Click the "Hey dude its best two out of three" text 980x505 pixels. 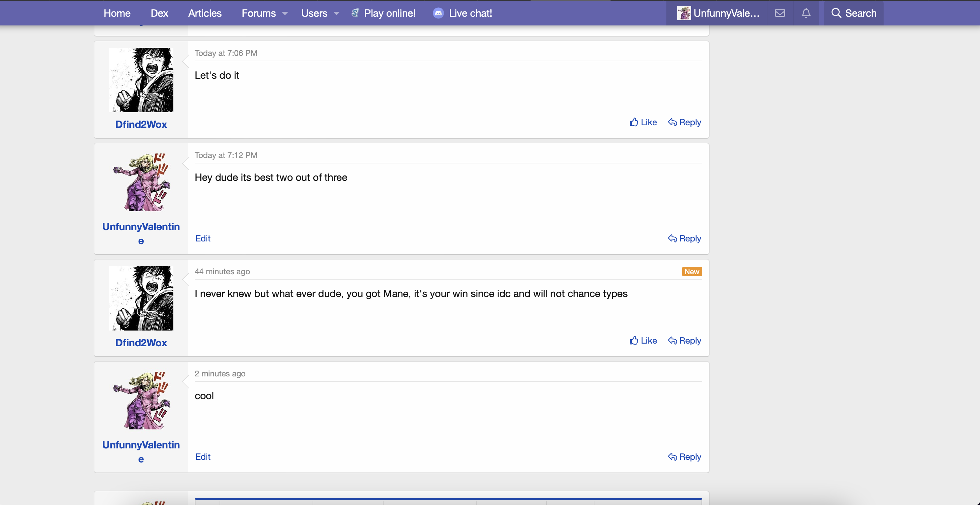tap(271, 177)
